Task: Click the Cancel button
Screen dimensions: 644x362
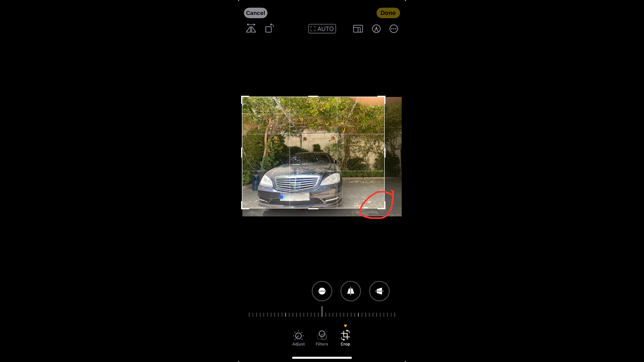Action: [255, 13]
